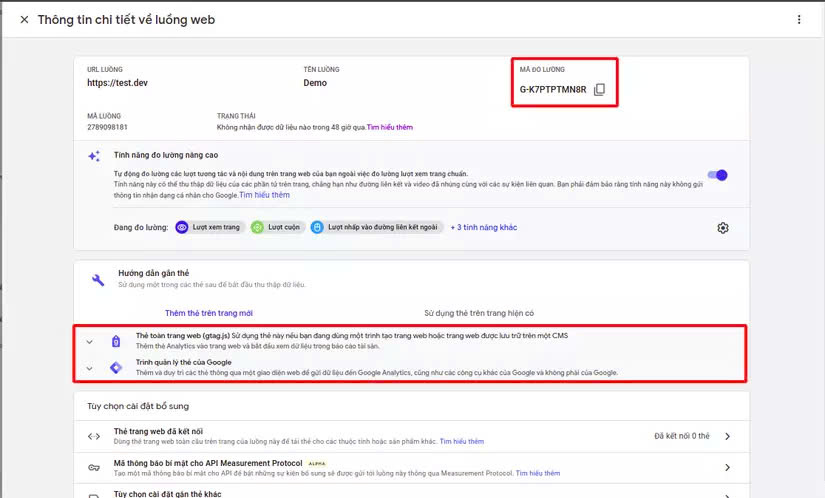Open Measurement Protocol API secret arrow
The height and width of the screenshot is (498, 825).
click(727, 467)
